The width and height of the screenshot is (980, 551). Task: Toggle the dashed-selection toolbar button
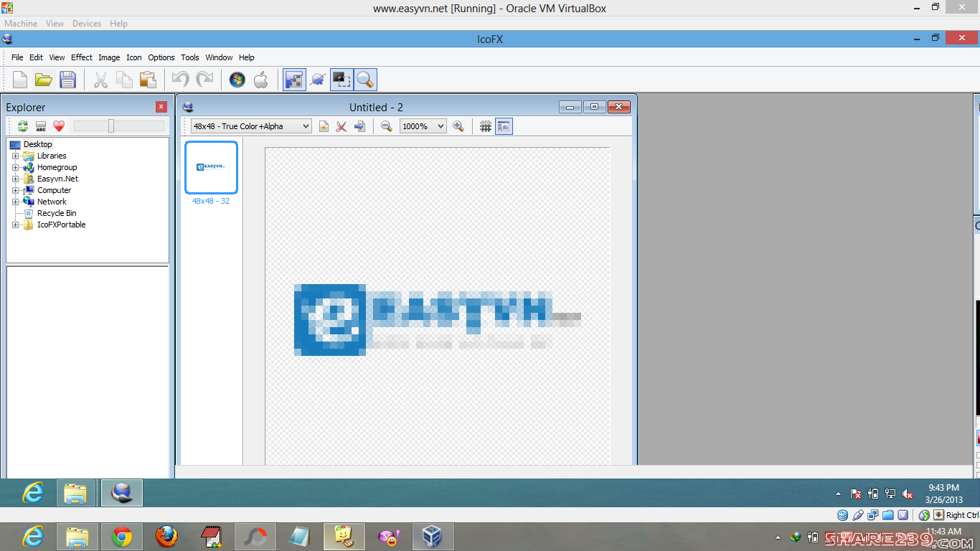point(341,80)
